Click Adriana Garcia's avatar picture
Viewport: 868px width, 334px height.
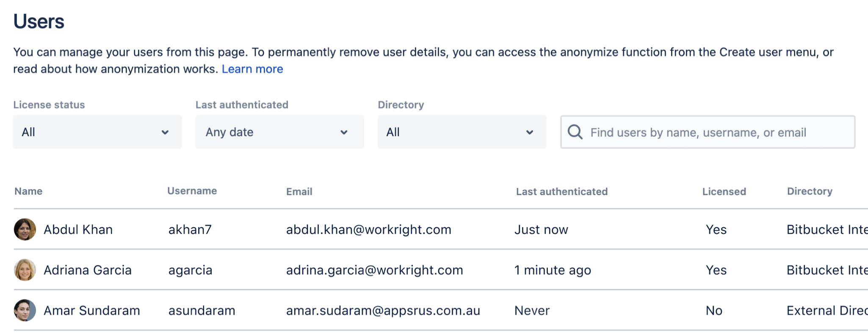click(x=25, y=270)
